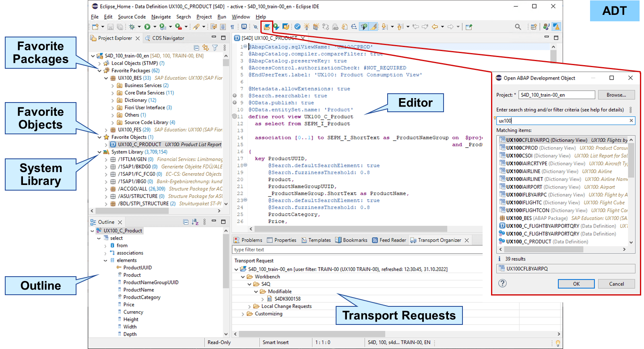Click the Next Annotation arrow icon
The width and height of the screenshot is (644, 349).
point(384,27)
